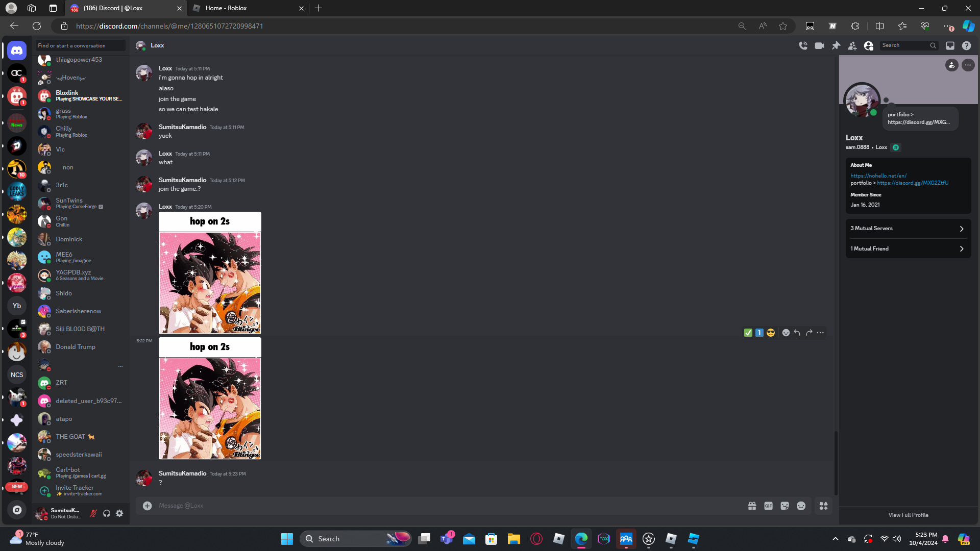Open the Yb server

[x=17, y=306]
